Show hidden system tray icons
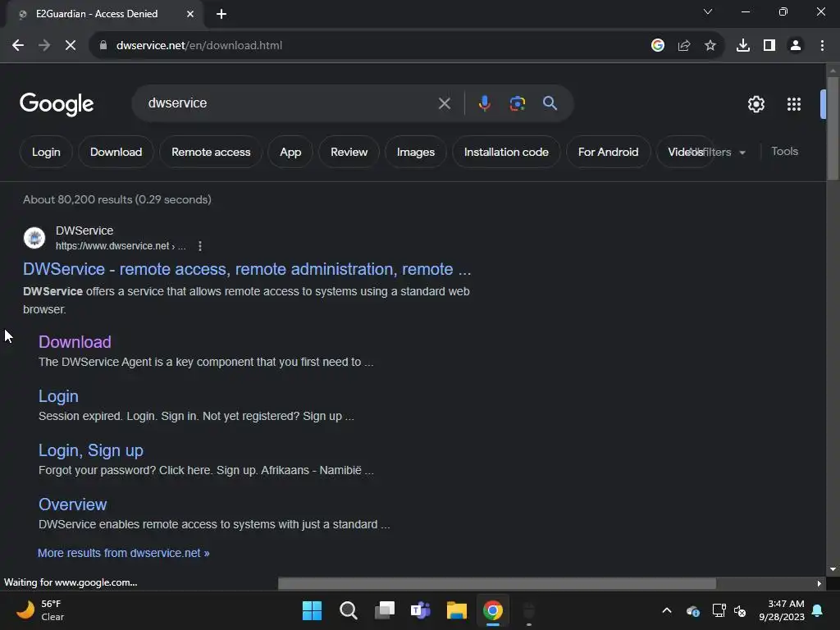The width and height of the screenshot is (840, 630). [667, 610]
